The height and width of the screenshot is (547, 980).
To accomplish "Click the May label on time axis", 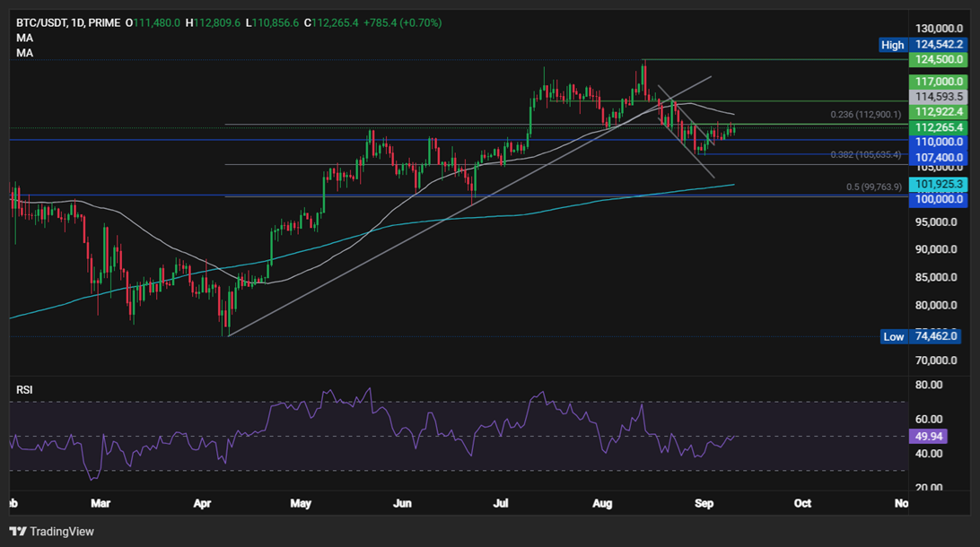I will pyautogui.click(x=301, y=503).
